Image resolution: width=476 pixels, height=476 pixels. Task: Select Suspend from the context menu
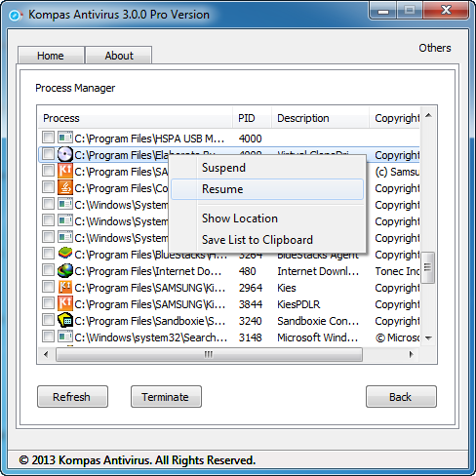point(267,168)
